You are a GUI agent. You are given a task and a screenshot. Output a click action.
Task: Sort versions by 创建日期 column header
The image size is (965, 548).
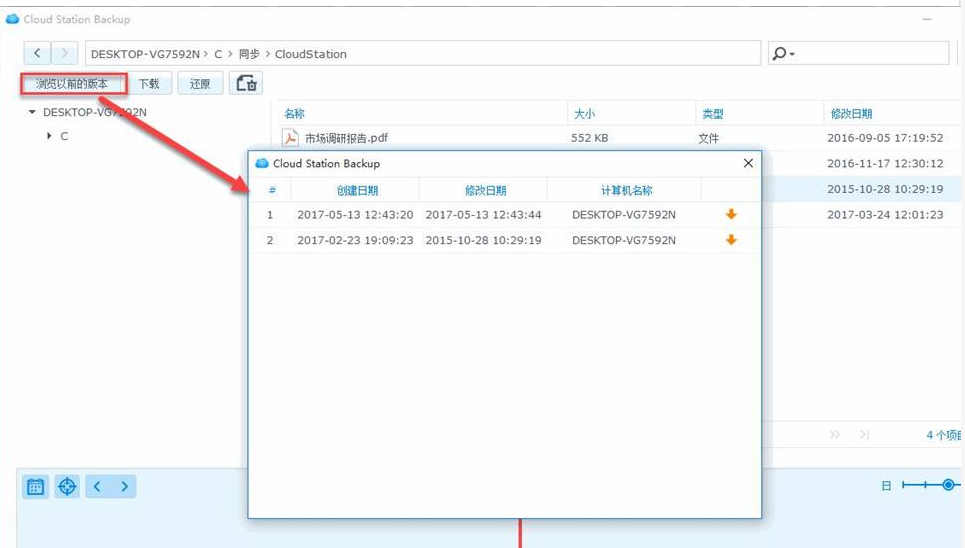point(357,190)
